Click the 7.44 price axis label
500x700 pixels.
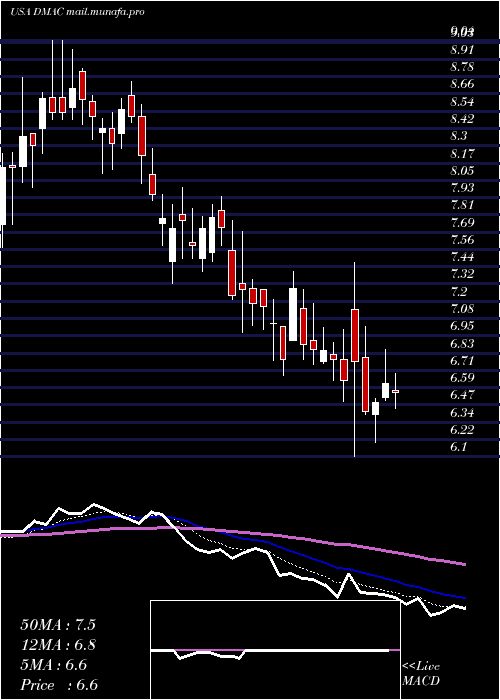coord(462,257)
